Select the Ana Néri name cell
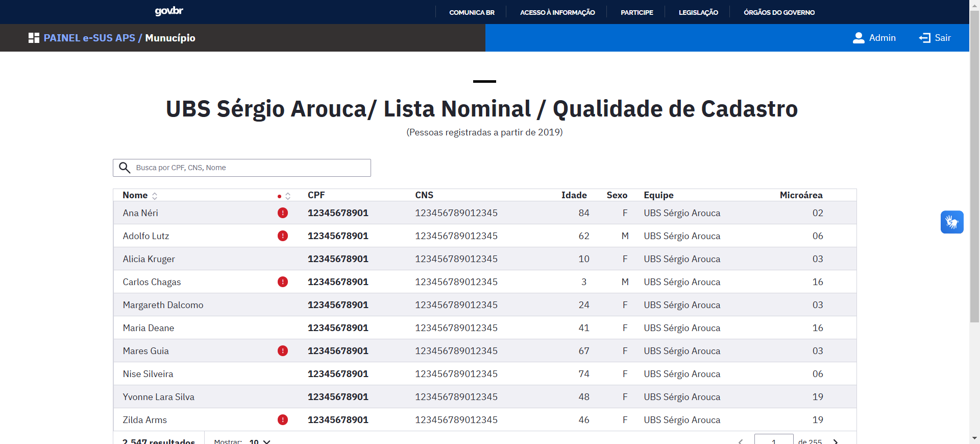Viewport: 980px width, 444px height. (140, 213)
